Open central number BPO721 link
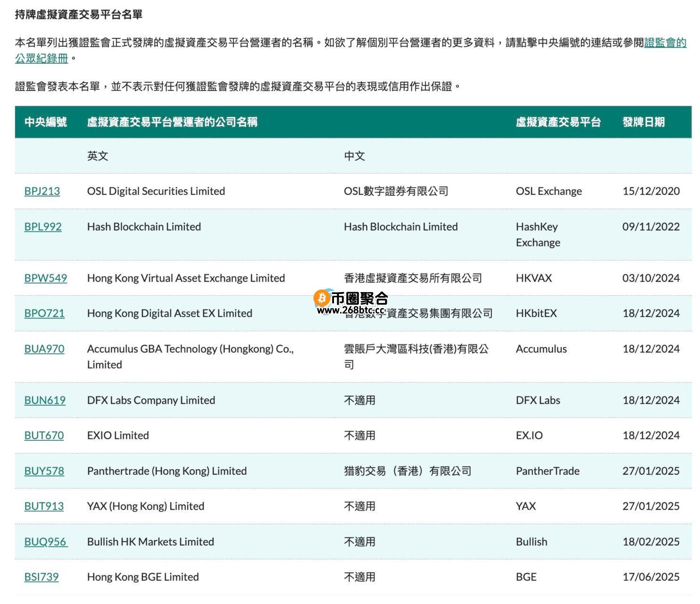 [44, 313]
